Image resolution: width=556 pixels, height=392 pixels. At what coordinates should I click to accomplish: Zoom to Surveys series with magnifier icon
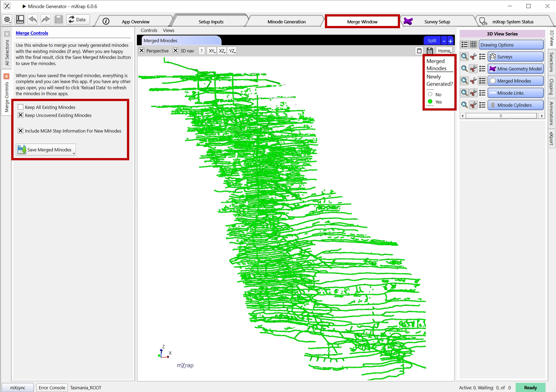click(x=464, y=57)
